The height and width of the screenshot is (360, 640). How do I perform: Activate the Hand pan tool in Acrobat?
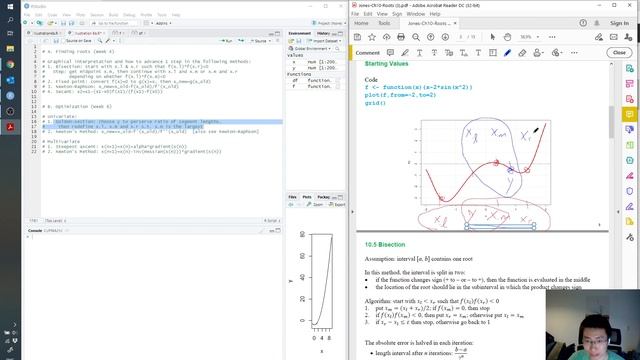click(x=507, y=37)
